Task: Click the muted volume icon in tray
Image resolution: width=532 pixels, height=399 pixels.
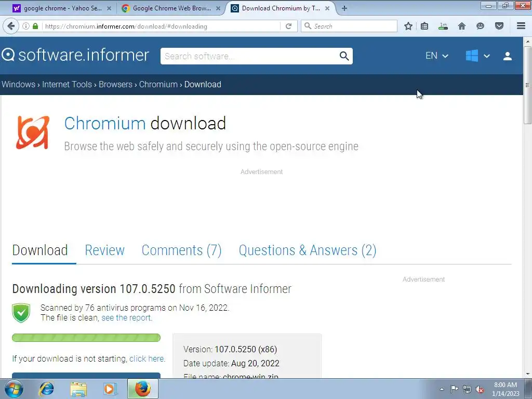Action: (480, 389)
